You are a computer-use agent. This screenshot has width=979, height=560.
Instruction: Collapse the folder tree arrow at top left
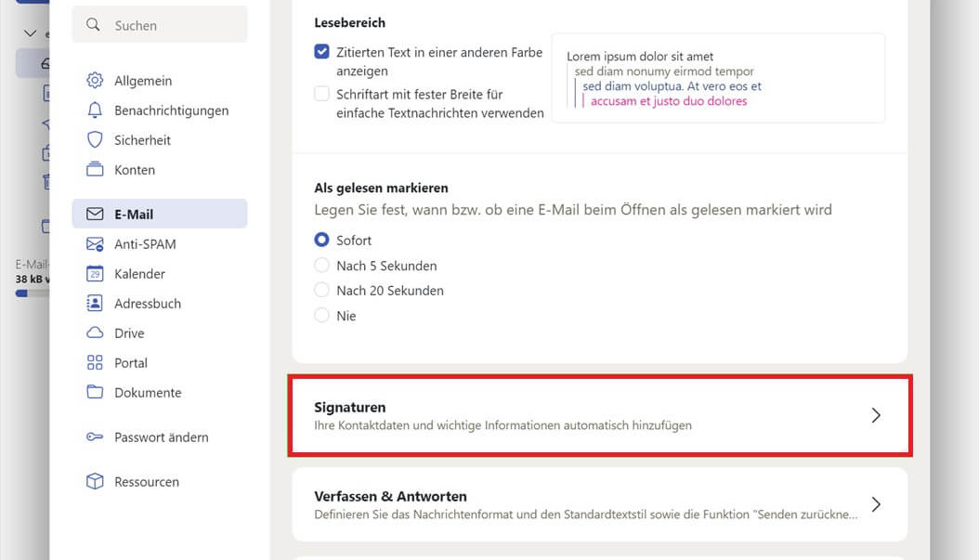[30, 33]
